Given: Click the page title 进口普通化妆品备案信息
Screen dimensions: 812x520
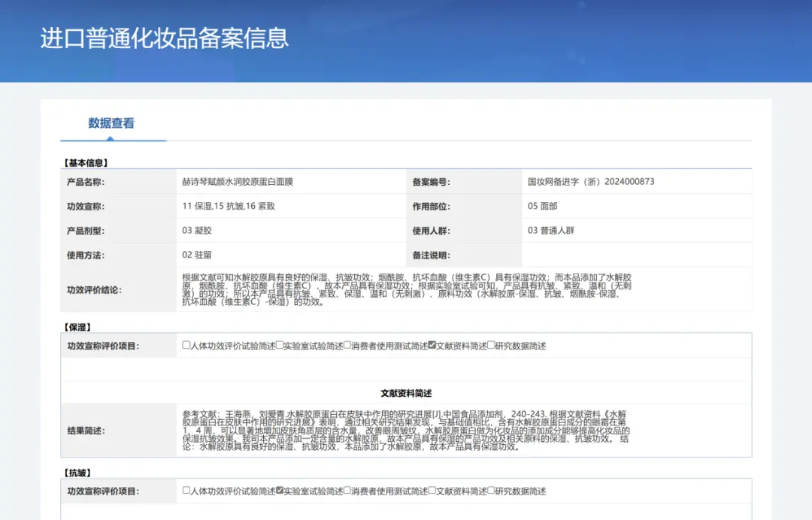Looking at the screenshot, I should 162,40.
